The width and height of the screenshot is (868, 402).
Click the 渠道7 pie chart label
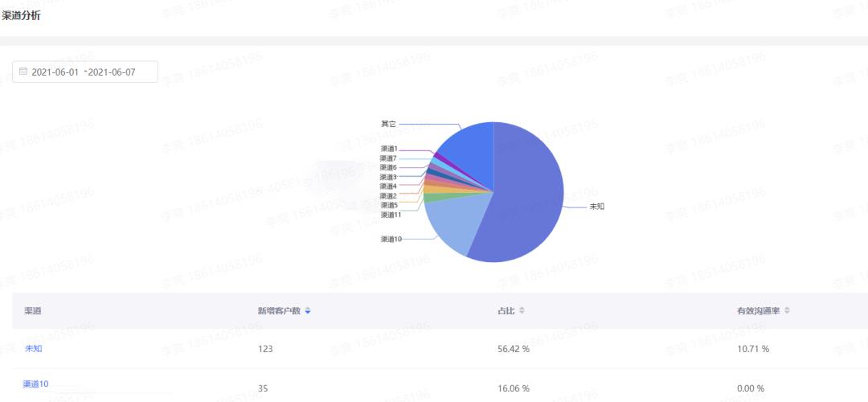(x=389, y=158)
